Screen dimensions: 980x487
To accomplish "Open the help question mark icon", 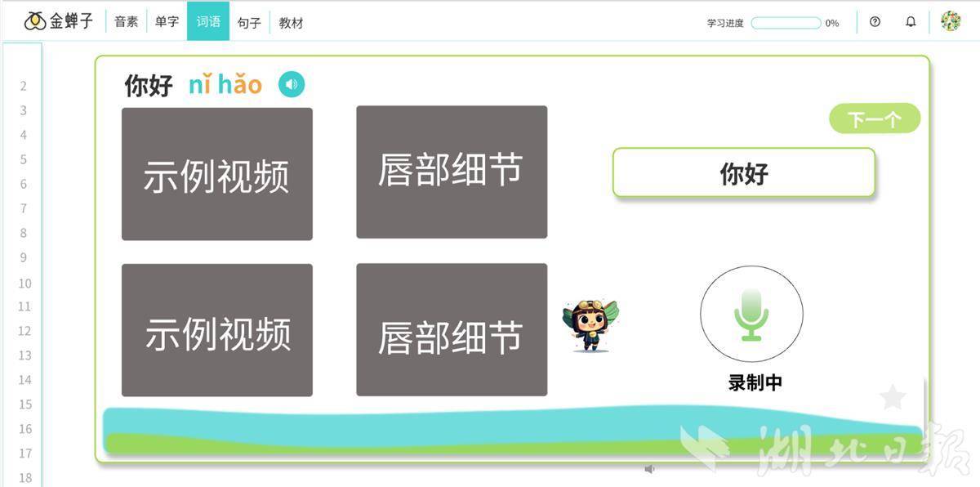I will tap(875, 22).
